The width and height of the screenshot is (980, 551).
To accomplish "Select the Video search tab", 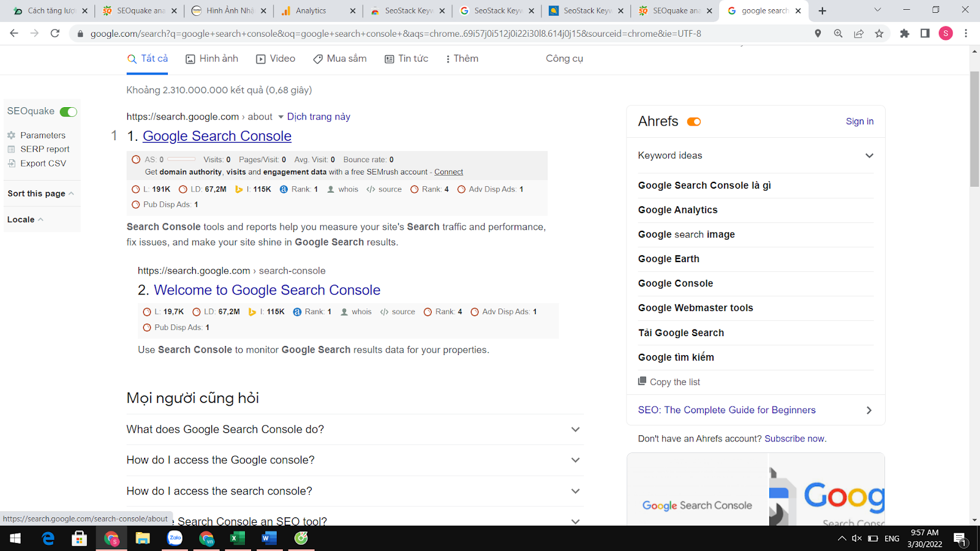I will point(276,59).
